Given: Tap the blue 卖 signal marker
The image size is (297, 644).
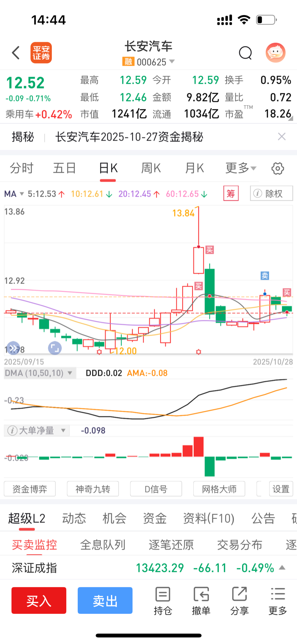Looking at the screenshot, I should [265, 276].
